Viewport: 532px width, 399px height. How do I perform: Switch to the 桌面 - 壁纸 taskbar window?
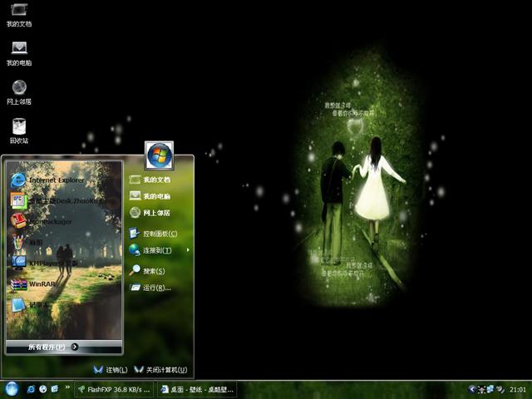coord(198,390)
